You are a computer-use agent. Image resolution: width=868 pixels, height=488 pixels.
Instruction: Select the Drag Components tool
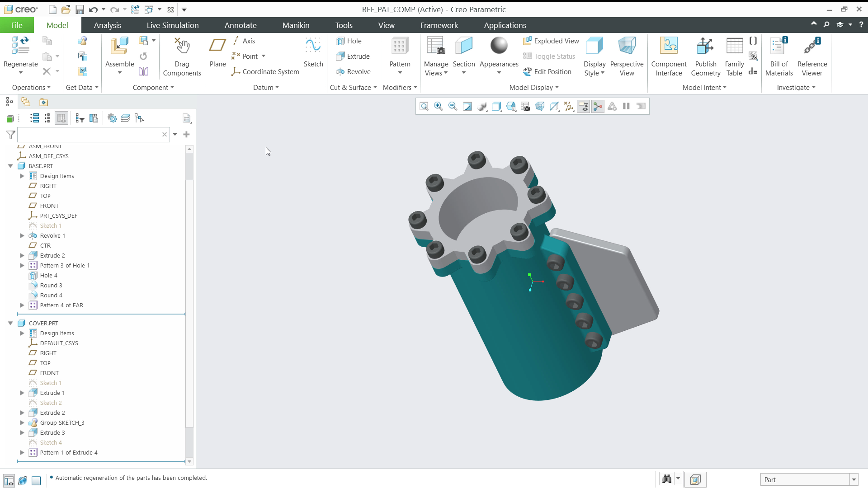pos(182,56)
